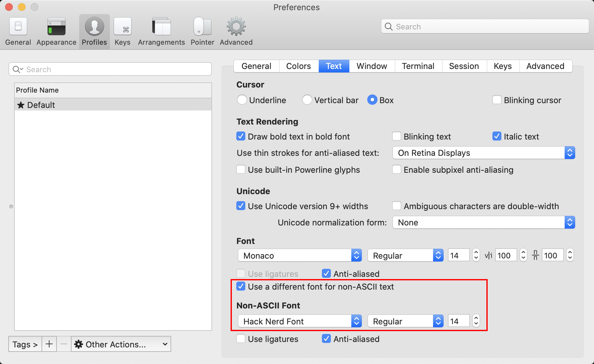Open the Arrangements preferences pane
Viewport: 594px width, 364px height.
coord(161,27)
